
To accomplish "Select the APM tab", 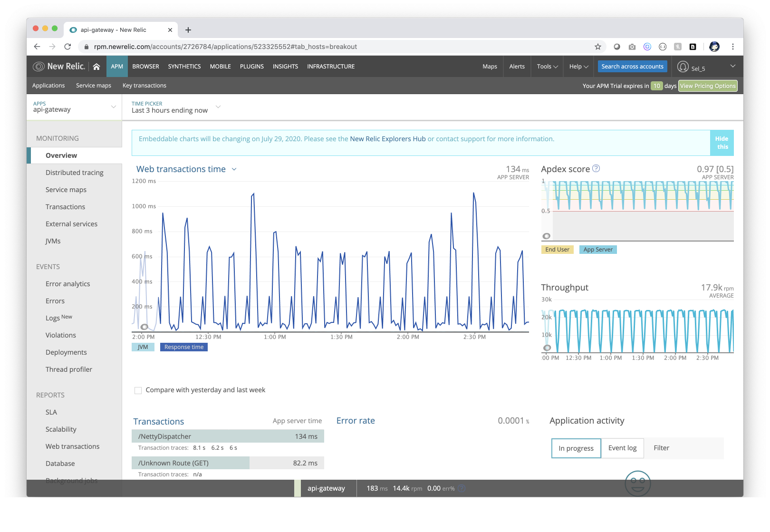I will (117, 67).
